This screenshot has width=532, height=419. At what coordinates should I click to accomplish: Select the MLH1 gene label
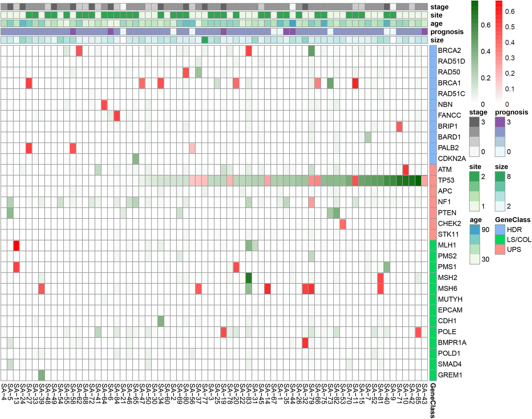[x=447, y=245]
